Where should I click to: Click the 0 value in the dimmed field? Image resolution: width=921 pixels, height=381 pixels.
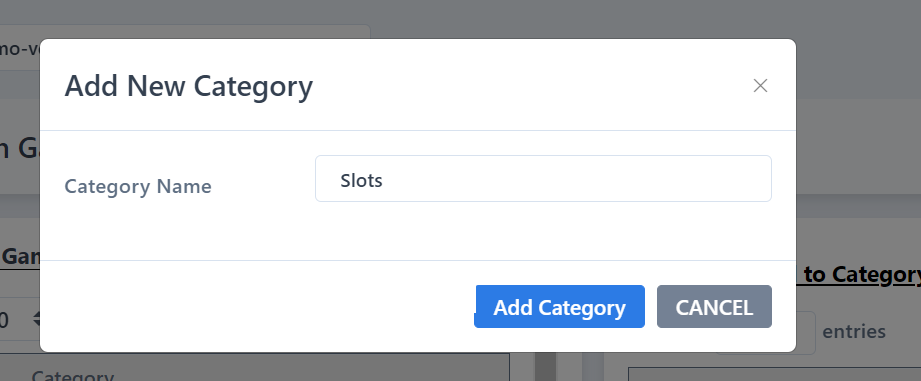pyautogui.click(x=4, y=321)
